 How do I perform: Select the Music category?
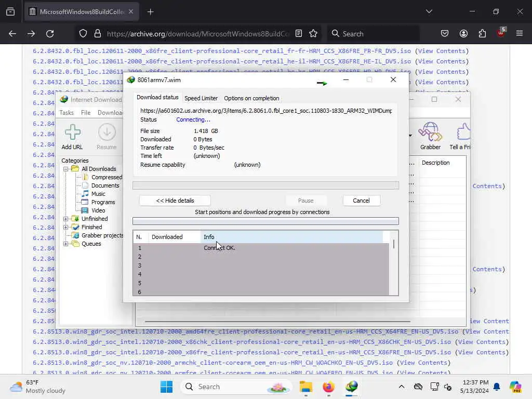point(98,194)
